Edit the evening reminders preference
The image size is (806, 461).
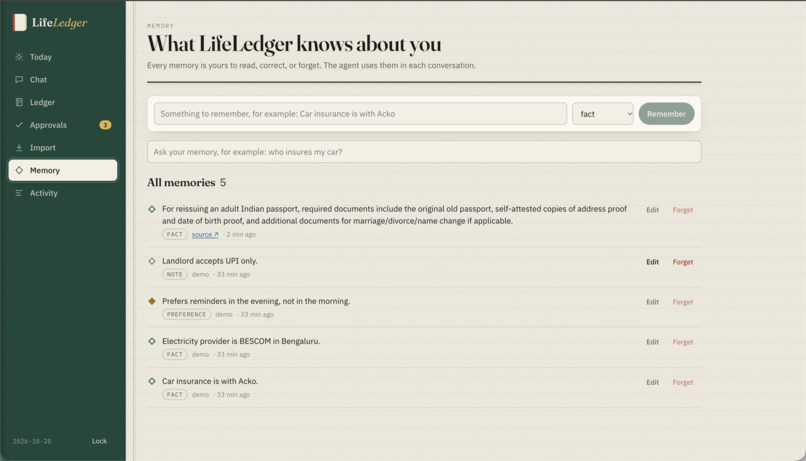tap(652, 302)
